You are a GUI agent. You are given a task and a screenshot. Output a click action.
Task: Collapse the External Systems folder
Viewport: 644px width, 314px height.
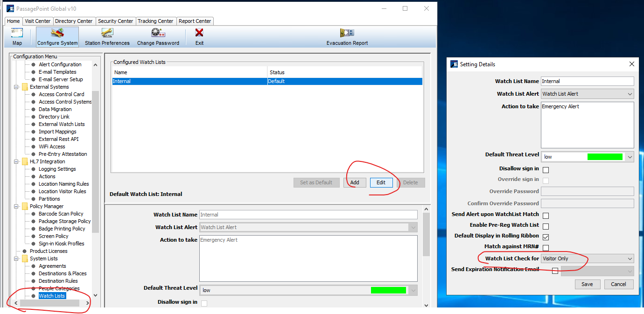[x=17, y=87]
